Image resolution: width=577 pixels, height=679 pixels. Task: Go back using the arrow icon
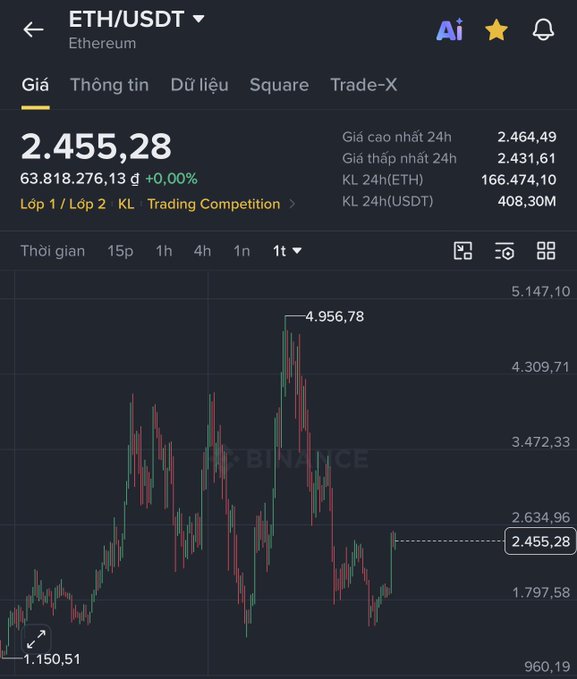tap(33, 30)
